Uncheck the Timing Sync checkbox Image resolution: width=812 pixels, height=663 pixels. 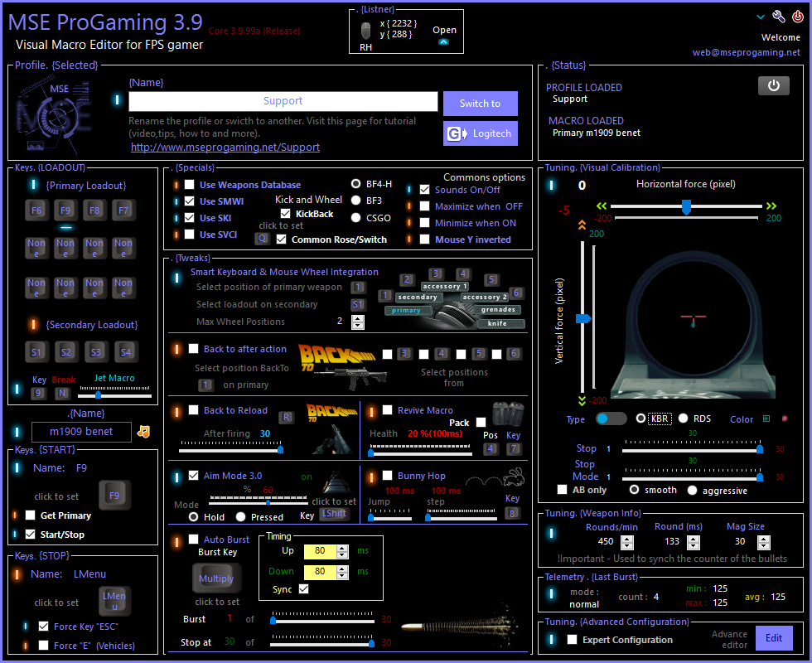click(x=303, y=589)
